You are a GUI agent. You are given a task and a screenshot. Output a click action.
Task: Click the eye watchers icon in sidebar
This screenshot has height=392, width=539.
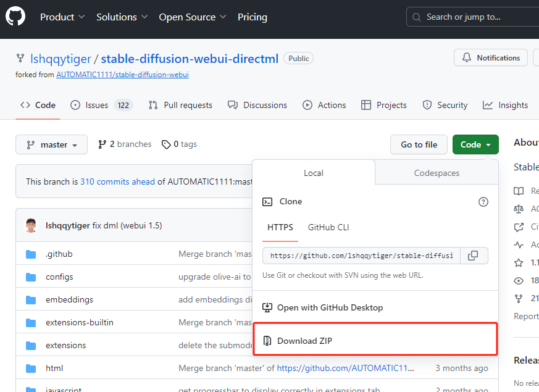519,281
